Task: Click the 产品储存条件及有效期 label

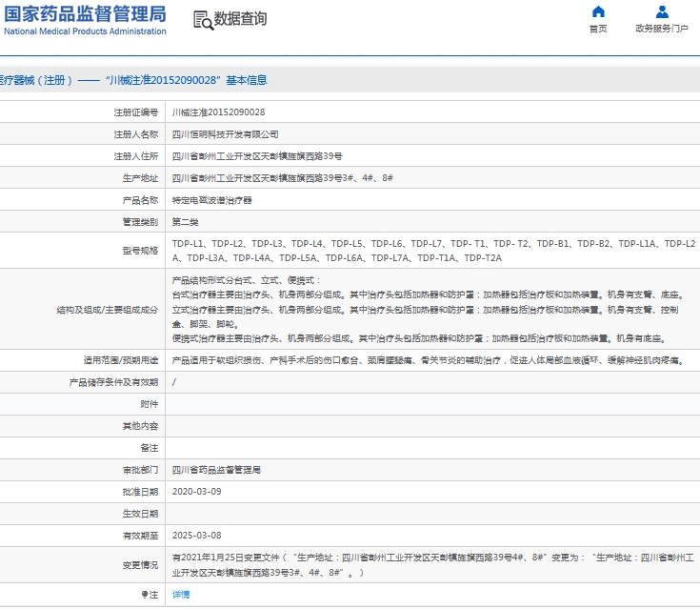Action: [113, 382]
